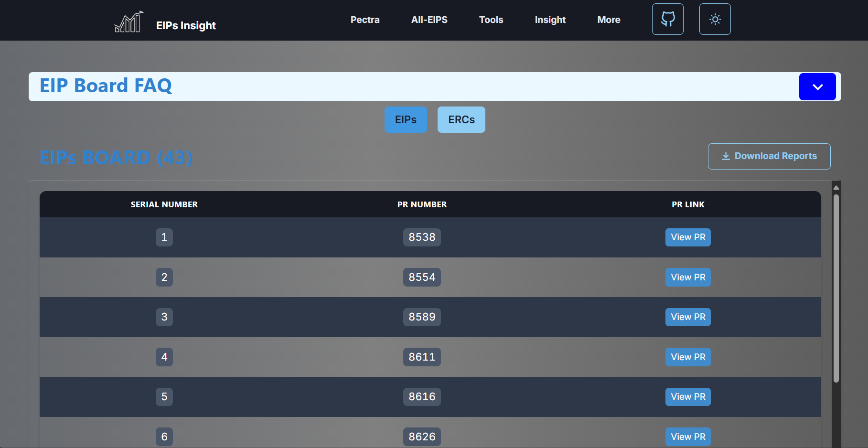
Task: Open the Pectra menu
Action: [365, 20]
